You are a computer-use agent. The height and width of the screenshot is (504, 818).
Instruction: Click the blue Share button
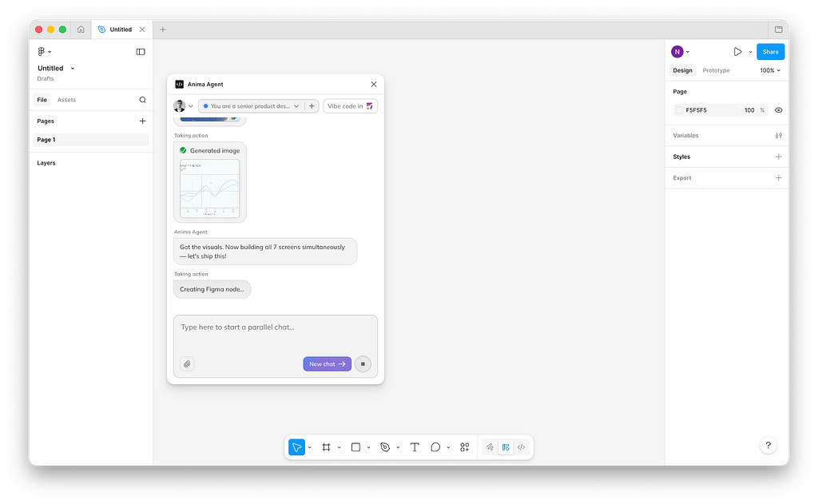coord(770,52)
